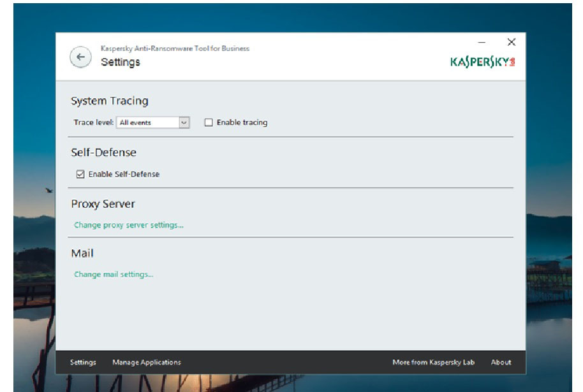
Task: Click the Mail section heading
Action: click(x=82, y=253)
